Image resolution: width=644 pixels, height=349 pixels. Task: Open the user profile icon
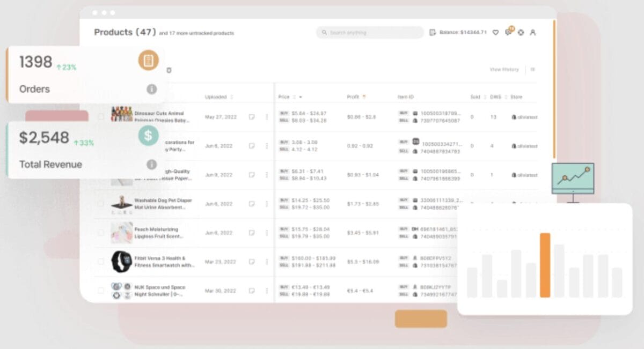click(x=533, y=32)
